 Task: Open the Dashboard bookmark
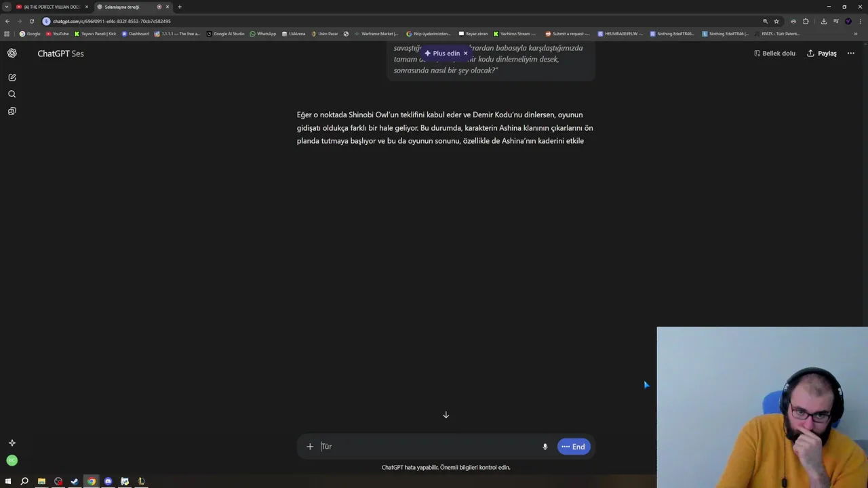point(135,34)
